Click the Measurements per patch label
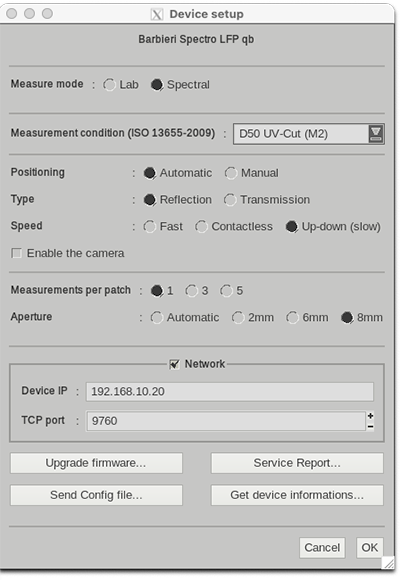 click(71, 290)
